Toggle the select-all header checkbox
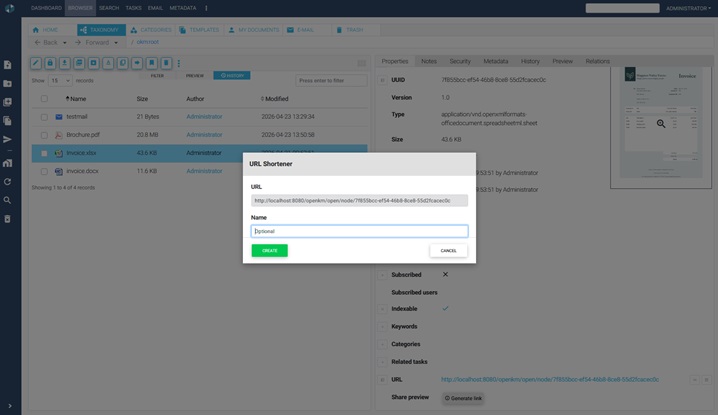The image size is (718, 415). point(44,98)
